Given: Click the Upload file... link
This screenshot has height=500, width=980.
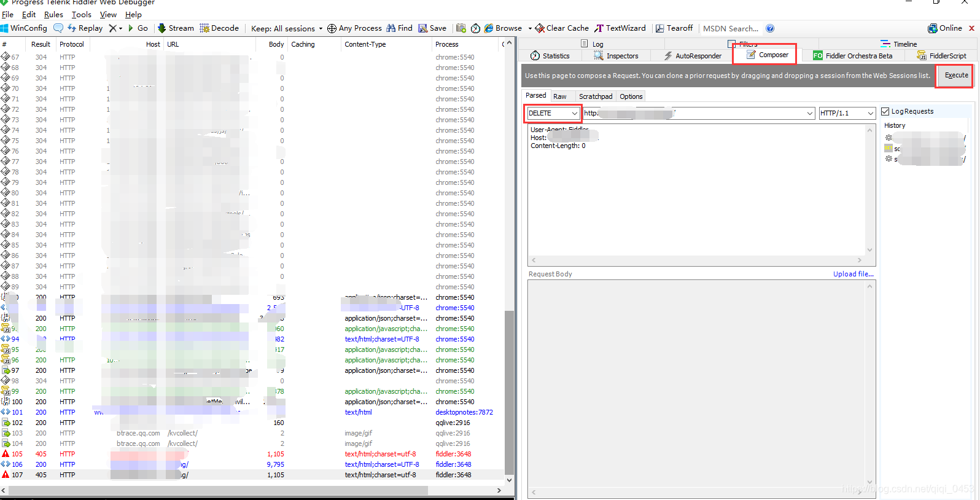Looking at the screenshot, I should (x=853, y=274).
